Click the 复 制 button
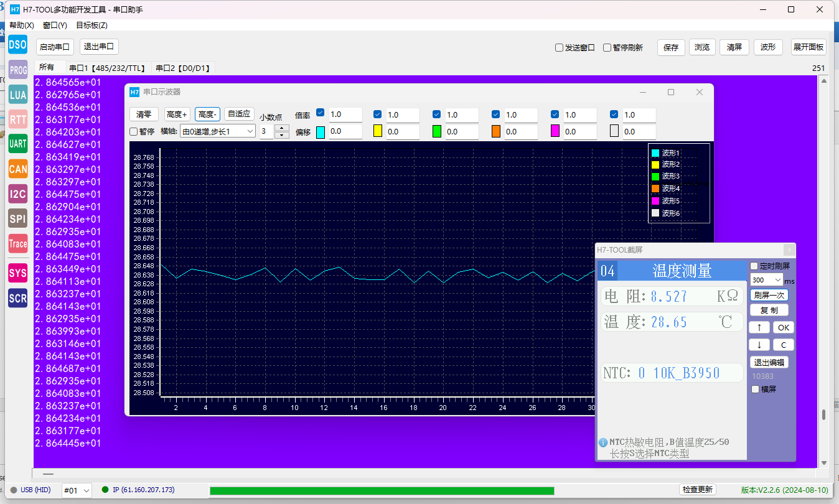The width and height of the screenshot is (839, 504). 769,310
